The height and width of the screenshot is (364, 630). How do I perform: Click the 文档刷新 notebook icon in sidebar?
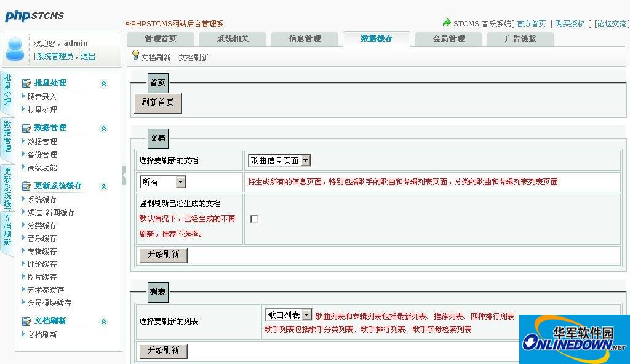26,320
